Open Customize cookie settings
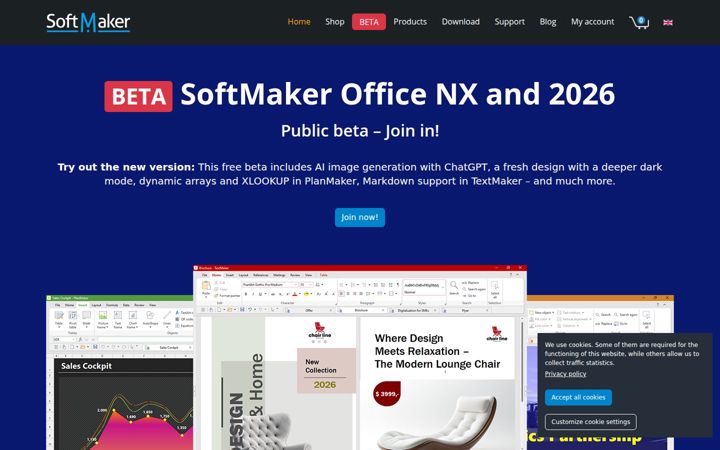The height and width of the screenshot is (450, 720). click(591, 422)
